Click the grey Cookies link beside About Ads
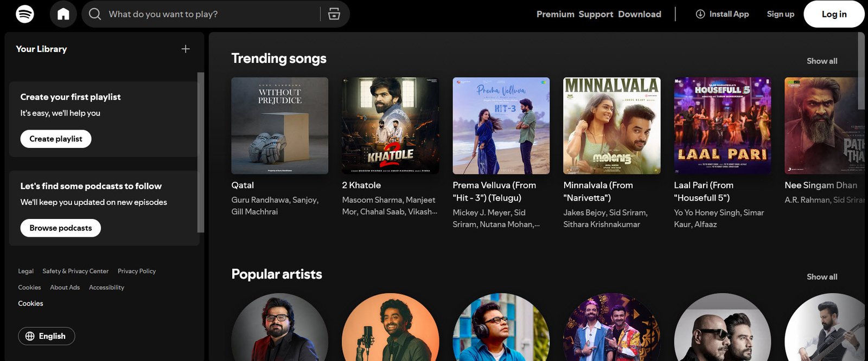 click(x=29, y=287)
